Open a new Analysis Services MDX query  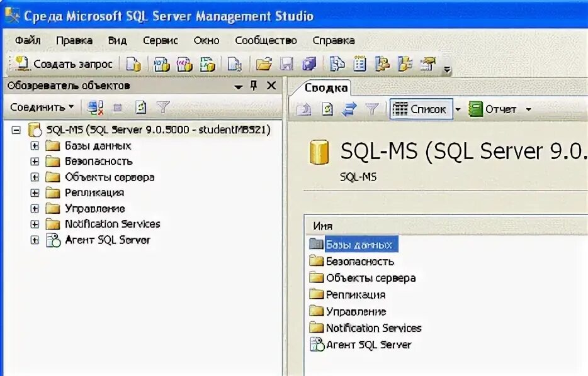coord(162,64)
